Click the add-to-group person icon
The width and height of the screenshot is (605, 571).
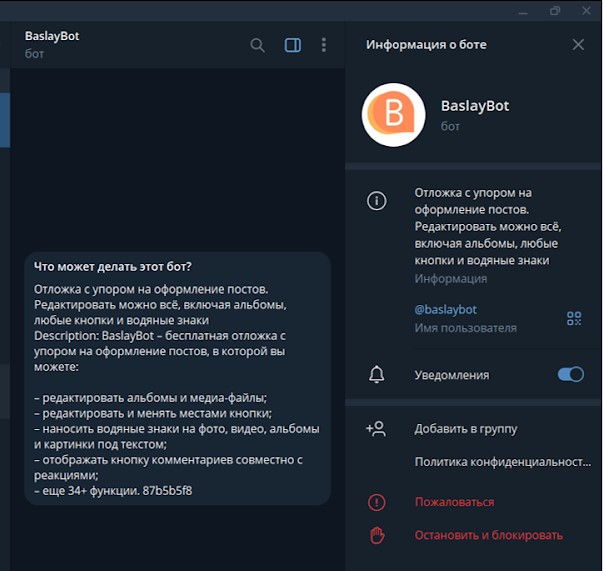tap(377, 429)
